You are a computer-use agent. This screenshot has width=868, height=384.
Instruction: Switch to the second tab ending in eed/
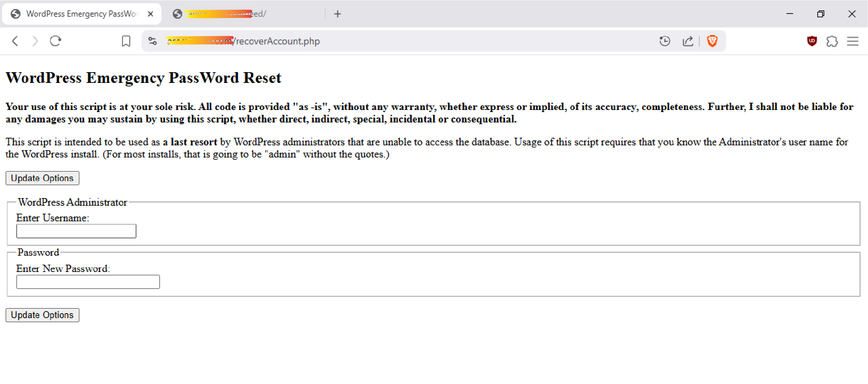click(x=243, y=14)
